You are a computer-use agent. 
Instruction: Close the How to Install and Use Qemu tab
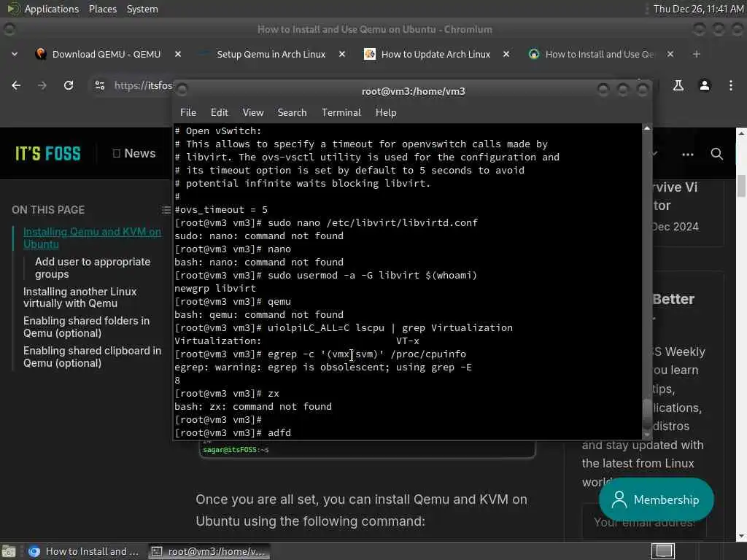pos(670,54)
